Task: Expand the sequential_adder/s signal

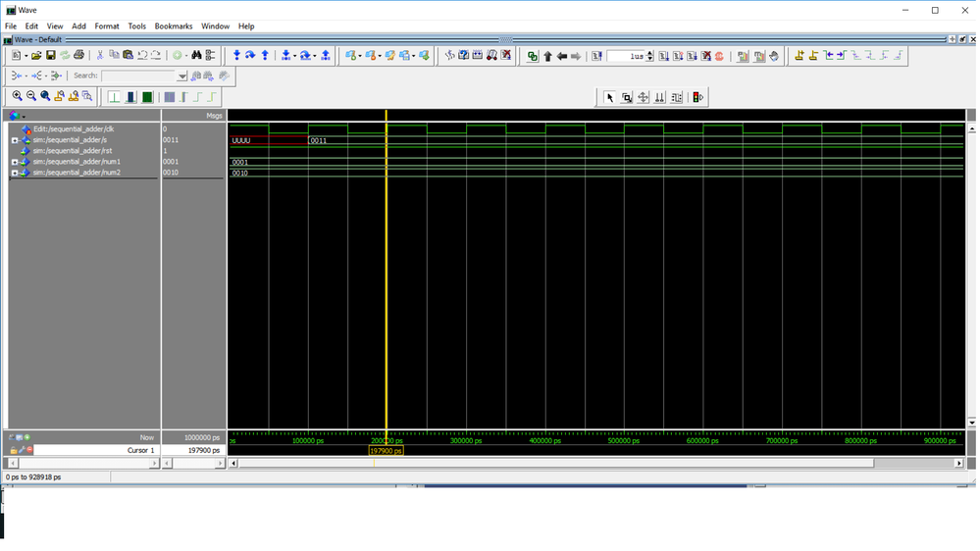Action: [15, 140]
